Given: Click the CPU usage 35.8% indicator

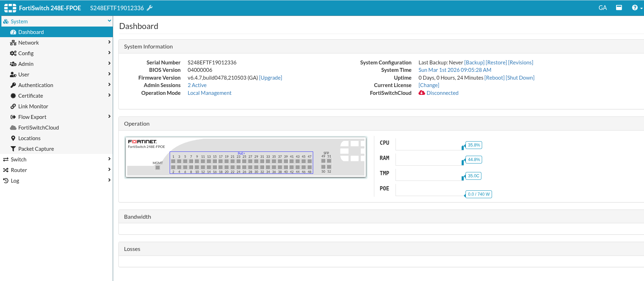Looking at the screenshot, I should [x=474, y=145].
